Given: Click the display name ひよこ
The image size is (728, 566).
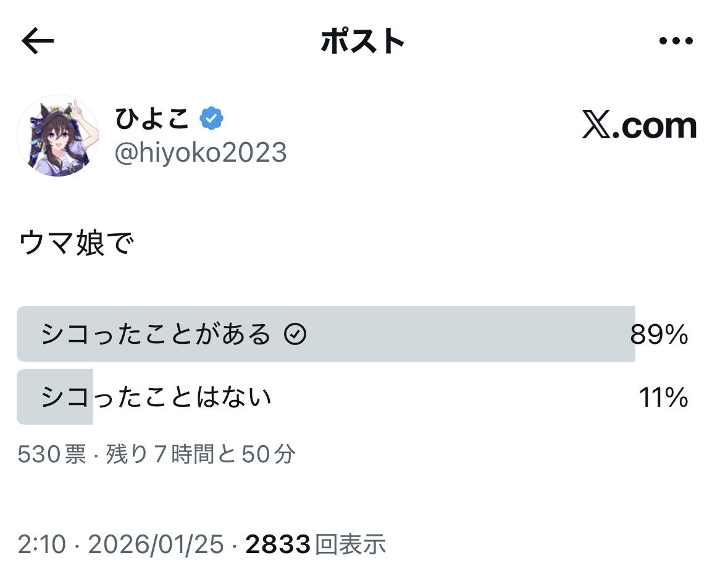Looking at the screenshot, I should click(152, 119).
